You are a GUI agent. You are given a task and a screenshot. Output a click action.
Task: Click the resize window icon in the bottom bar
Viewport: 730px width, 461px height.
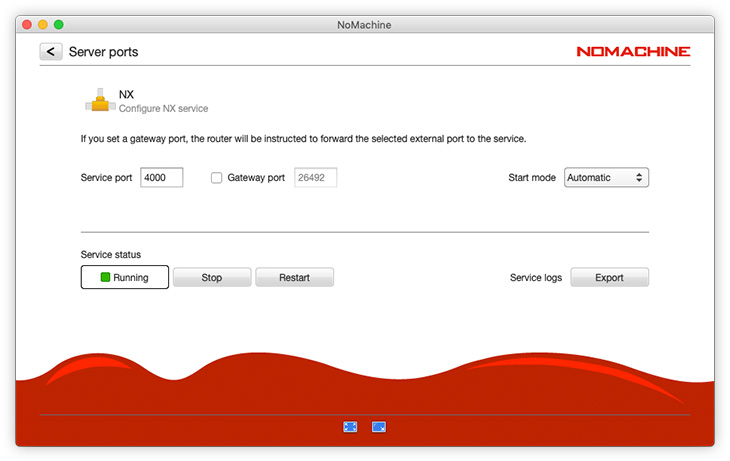(x=379, y=427)
